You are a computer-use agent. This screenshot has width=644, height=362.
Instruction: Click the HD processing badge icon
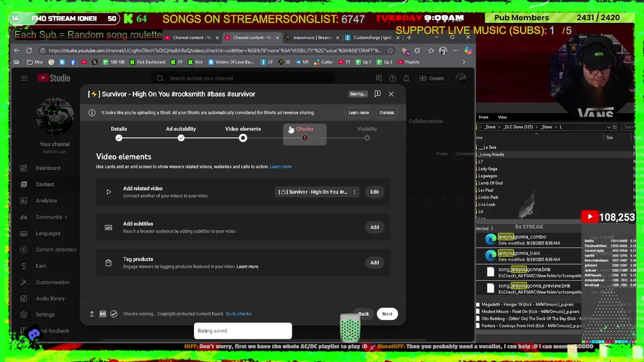[103, 314]
